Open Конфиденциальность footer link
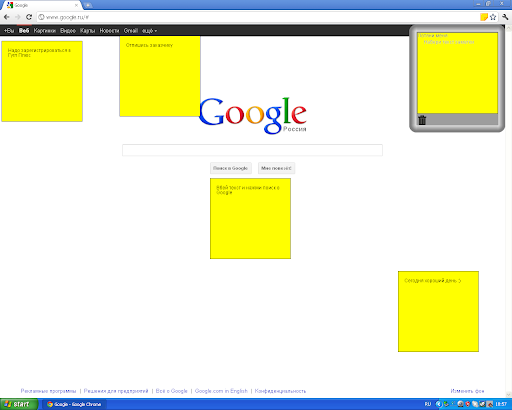 coord(280,391)
